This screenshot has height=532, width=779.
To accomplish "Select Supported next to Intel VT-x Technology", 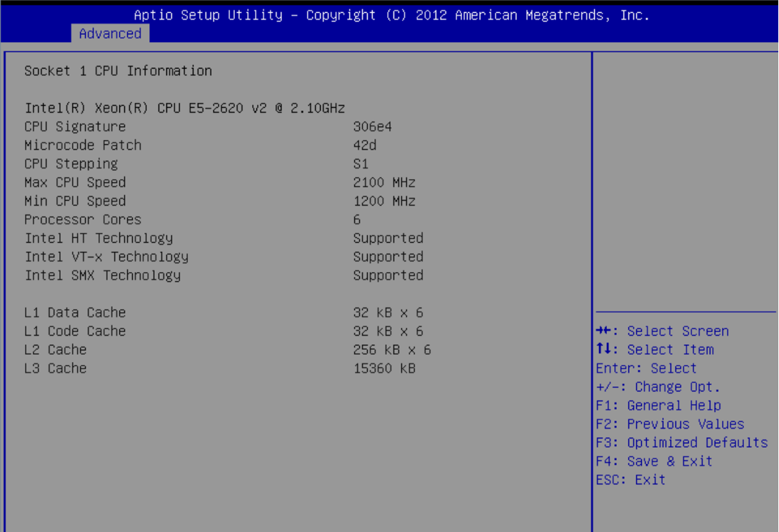I will tap(388, 257).
